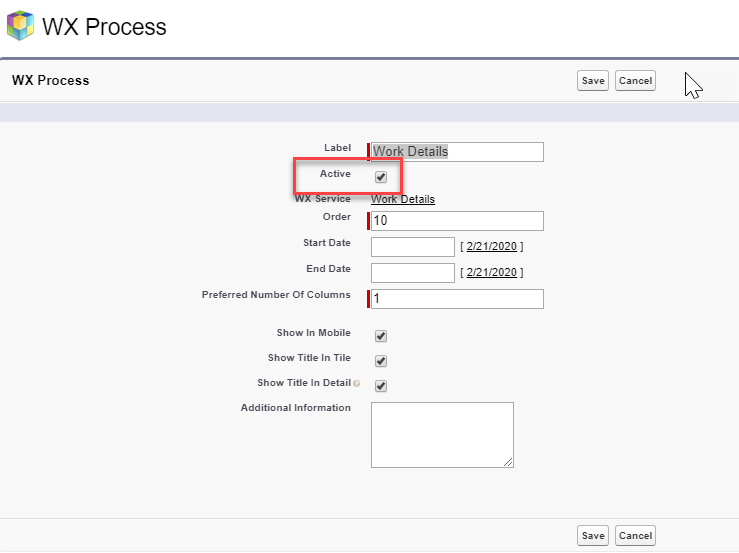The height and width of the screenshot is (553, 739).
Task: Click the 2/21/2020 link next to End Date
Action: (491, 272)
